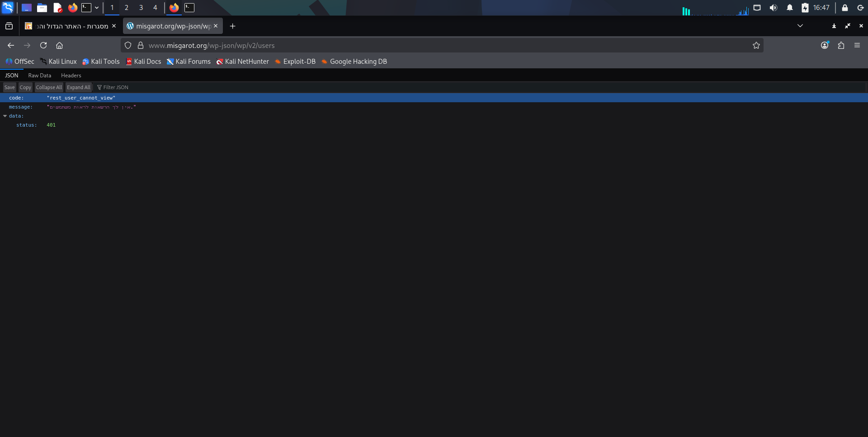This screenshot has width=868, height=437.
Task: Open the power manager battery icon
Action: pyautogui.click(x=805, y=8)
